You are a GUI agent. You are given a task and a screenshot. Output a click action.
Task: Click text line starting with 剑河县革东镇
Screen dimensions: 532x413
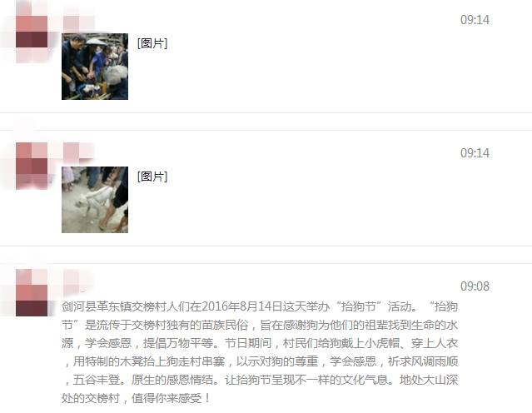click(260, 306)
